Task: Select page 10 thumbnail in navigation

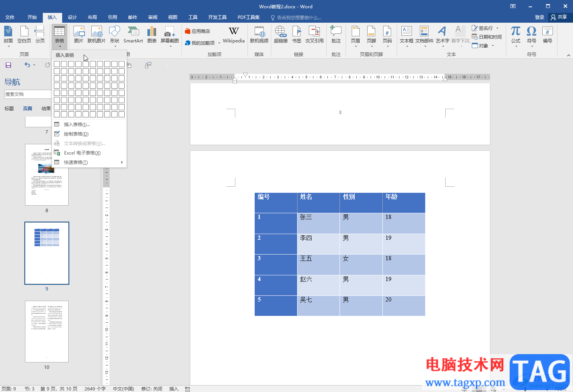Action: pos(47,331)
